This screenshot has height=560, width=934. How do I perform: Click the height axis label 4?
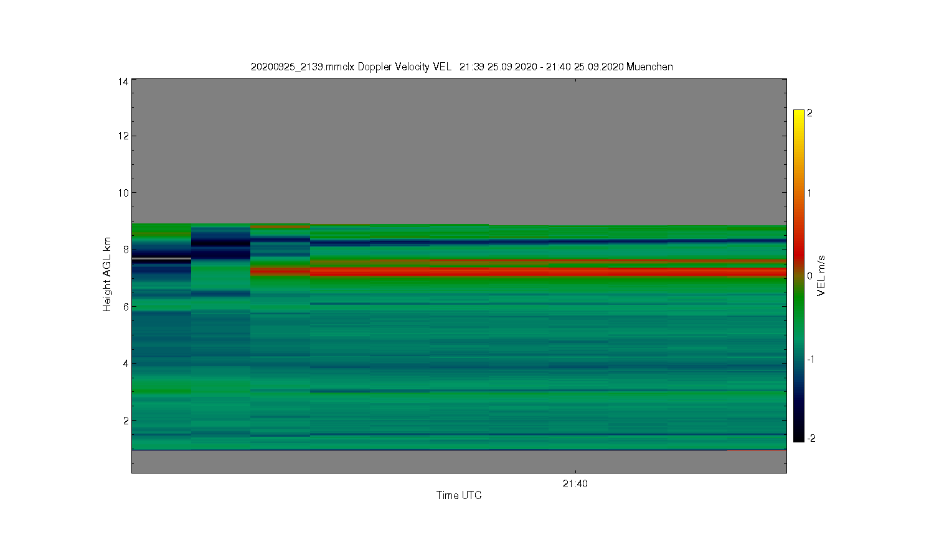coord(126,363)
